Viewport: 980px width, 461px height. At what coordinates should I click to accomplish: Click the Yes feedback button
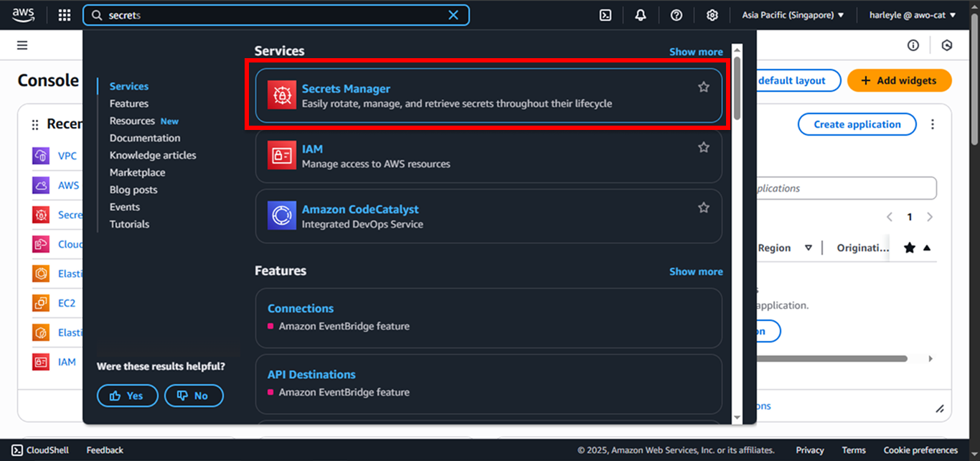click(x=127, y=396)
